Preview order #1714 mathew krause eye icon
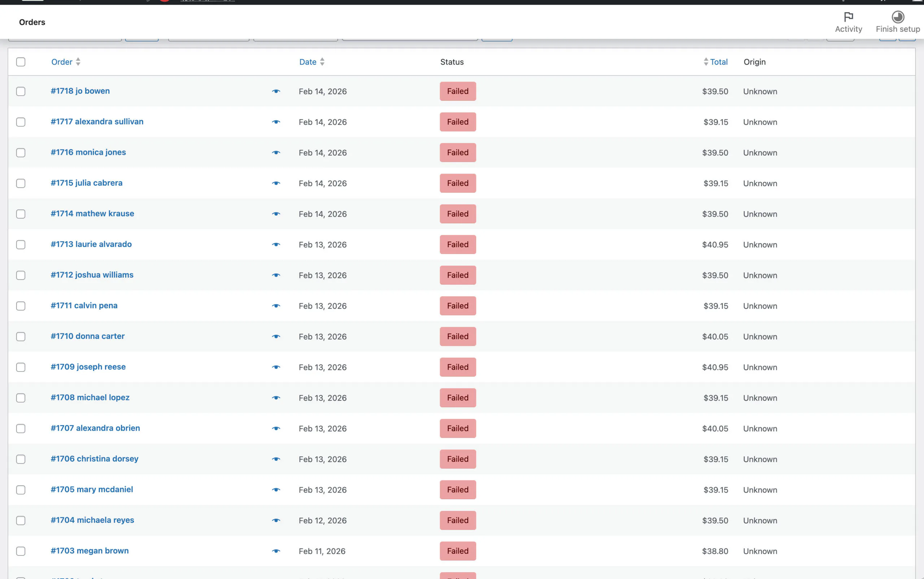The image size is (924, 579). (276, 214)
